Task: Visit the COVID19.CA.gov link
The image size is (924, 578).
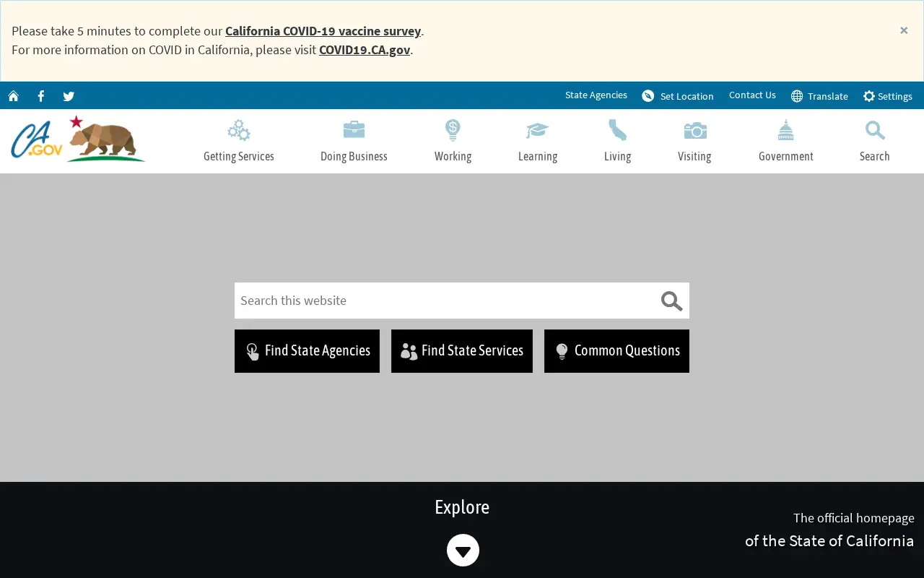Action: click(365, 50)
